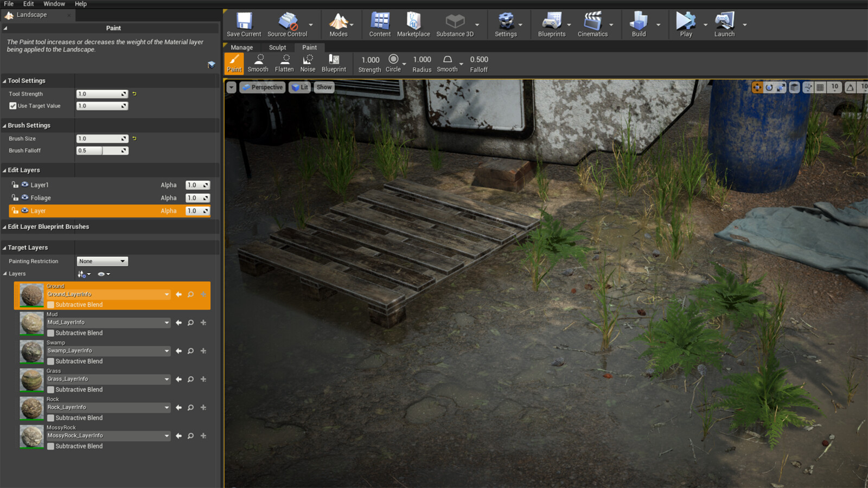Image resolution: width=868 pixels, height=488 pixels.
Task: Select the Paint landscape tool
Action: pyautogui.click(x=234, y=63)
